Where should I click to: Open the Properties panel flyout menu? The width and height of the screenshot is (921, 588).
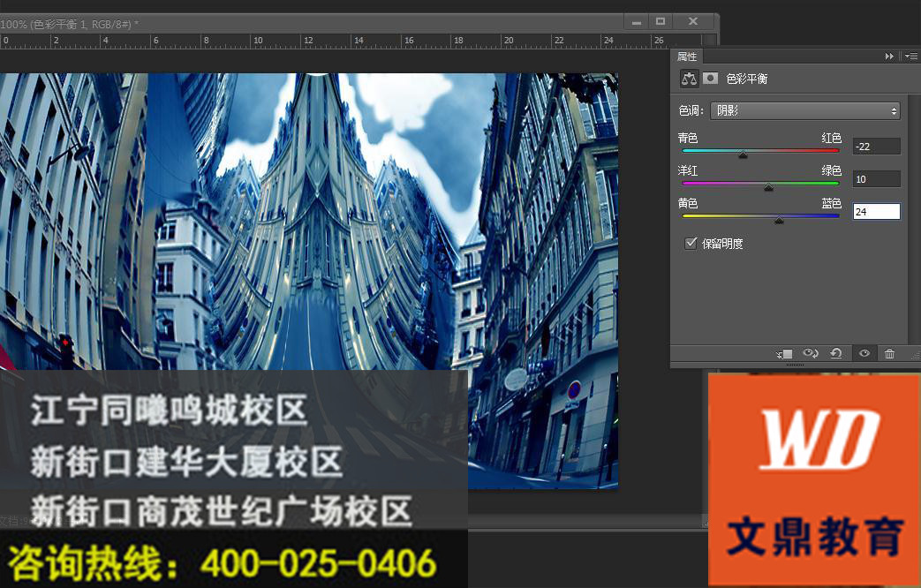tap(911, 57)
